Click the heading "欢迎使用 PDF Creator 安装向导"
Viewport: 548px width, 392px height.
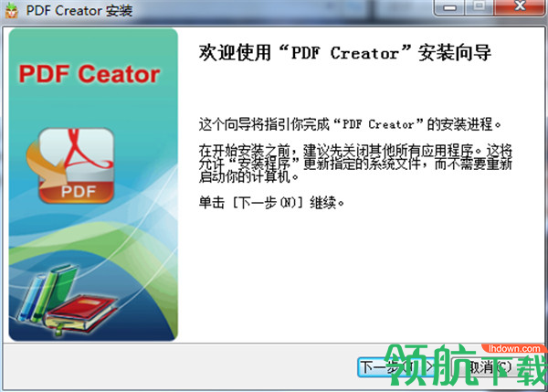pos(345,53)
